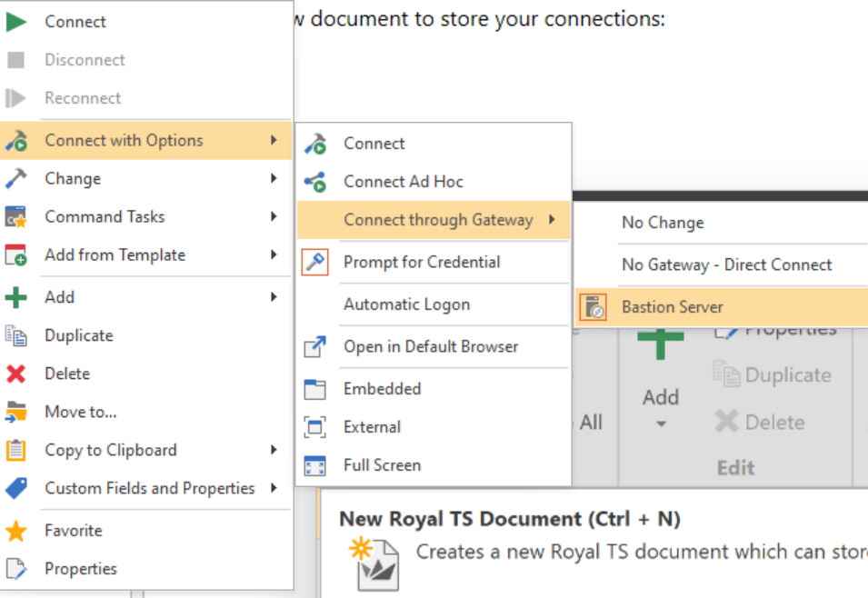
Task: Open Properties from the context menu
Action: 81,569
